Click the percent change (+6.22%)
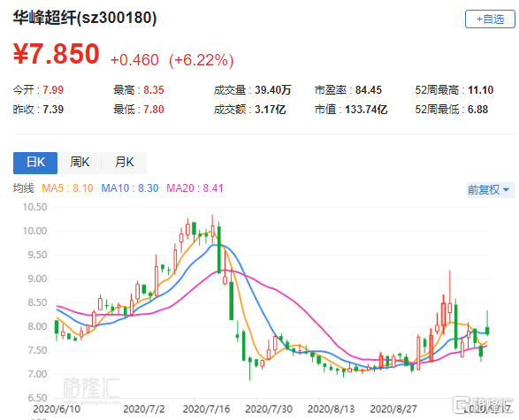 tap(202, 60)
